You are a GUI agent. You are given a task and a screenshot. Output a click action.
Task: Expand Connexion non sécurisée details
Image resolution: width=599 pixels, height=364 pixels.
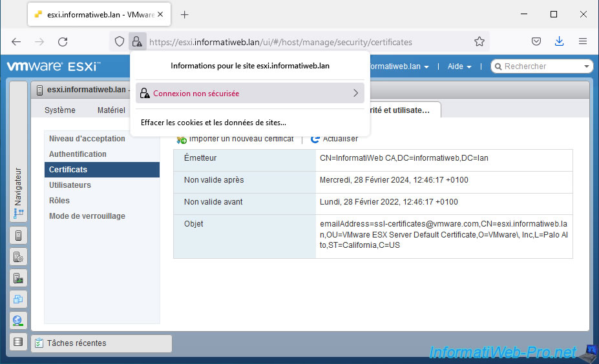point(249,94)
